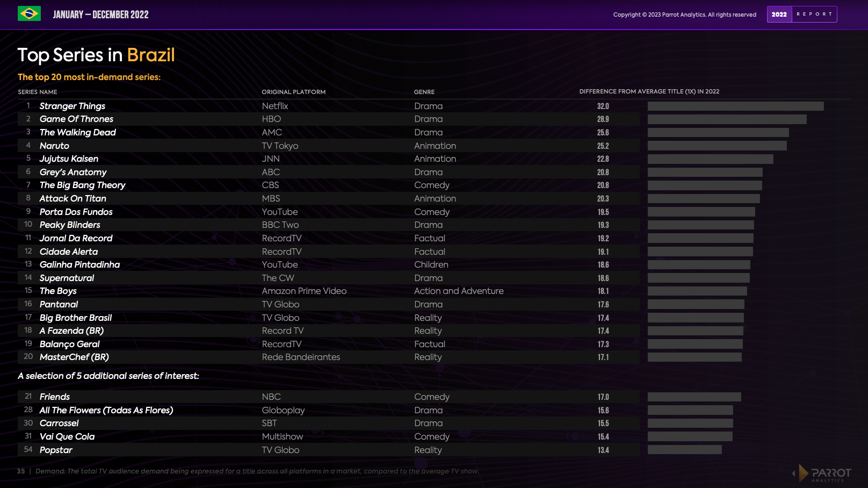Click the 'Original Platform' column header
Image resolution: width=868 pixels, height=488 pixels.
tap(294, 92)
